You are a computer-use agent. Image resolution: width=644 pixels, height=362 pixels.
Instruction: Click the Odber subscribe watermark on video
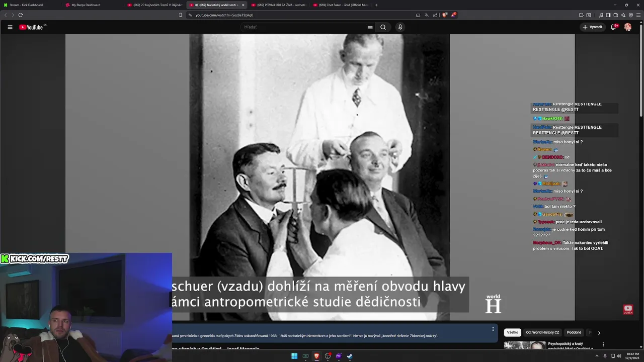pos(628,309)
